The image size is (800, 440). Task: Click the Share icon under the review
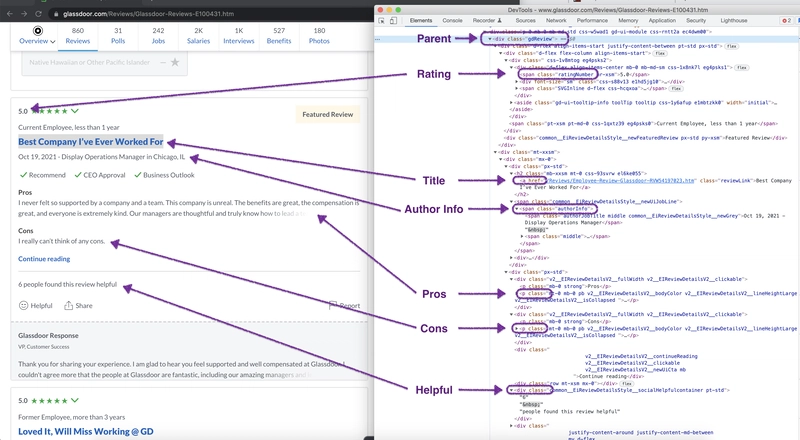pyautogui.click(x=66, y=305)
